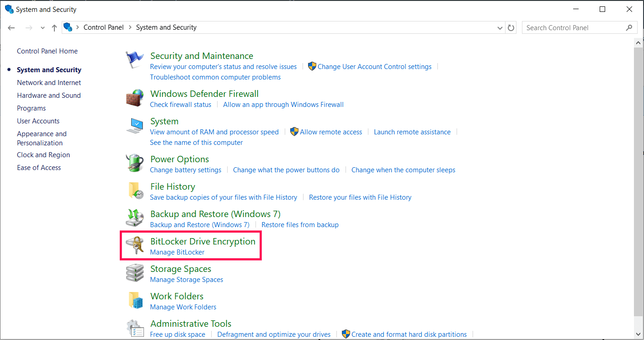
Task: Open the Backup and Restore drive icon
Action: click(134, 218)
